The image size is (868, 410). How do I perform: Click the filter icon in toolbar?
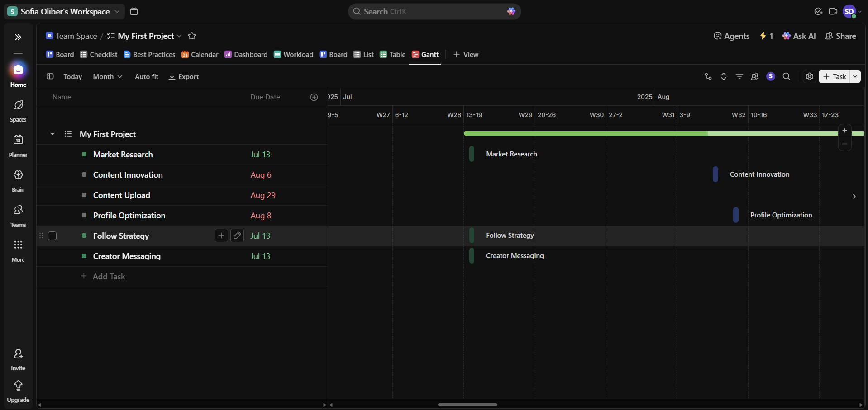tap(739, 76)
